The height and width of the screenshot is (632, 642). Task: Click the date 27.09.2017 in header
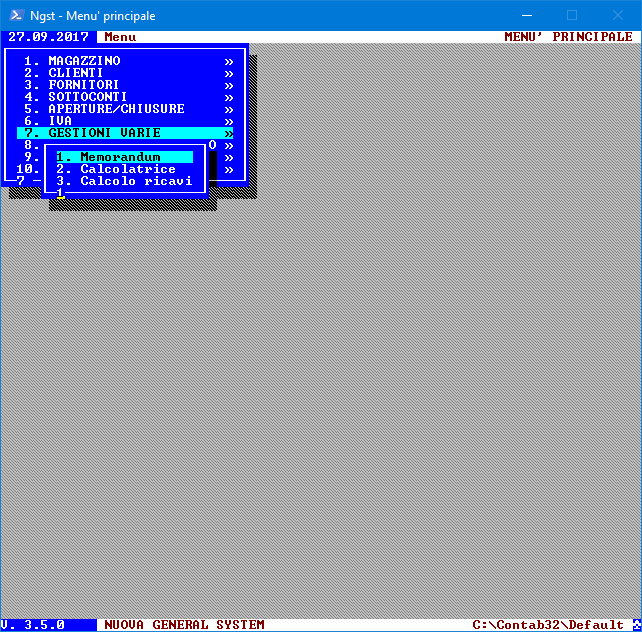tap(48, 37)
